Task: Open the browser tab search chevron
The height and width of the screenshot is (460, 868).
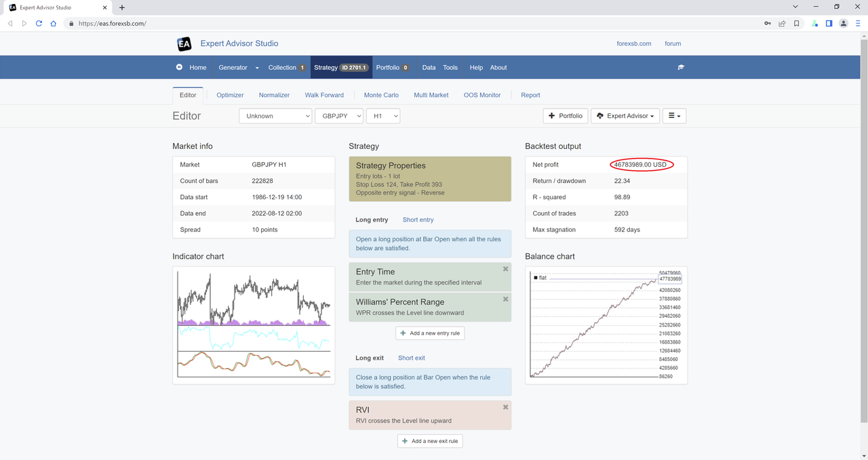Action: 795,7
